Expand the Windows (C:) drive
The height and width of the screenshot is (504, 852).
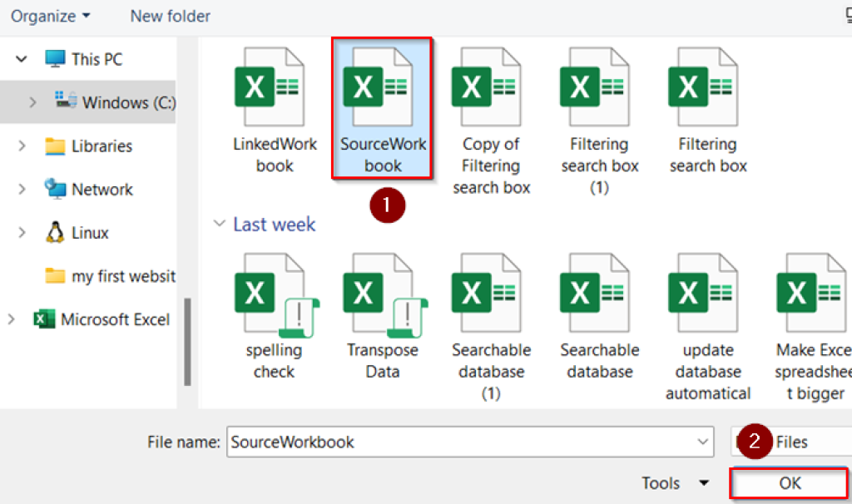click(32, 101)
